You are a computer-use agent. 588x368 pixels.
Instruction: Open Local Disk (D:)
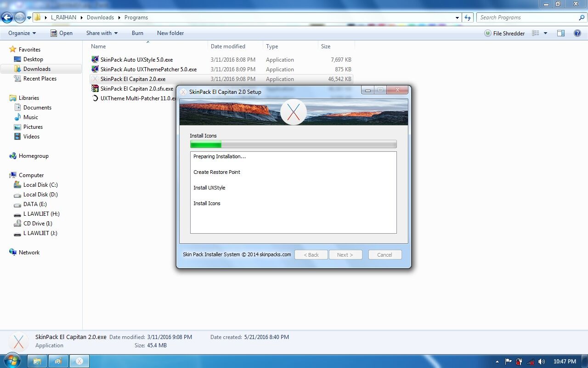40,195
